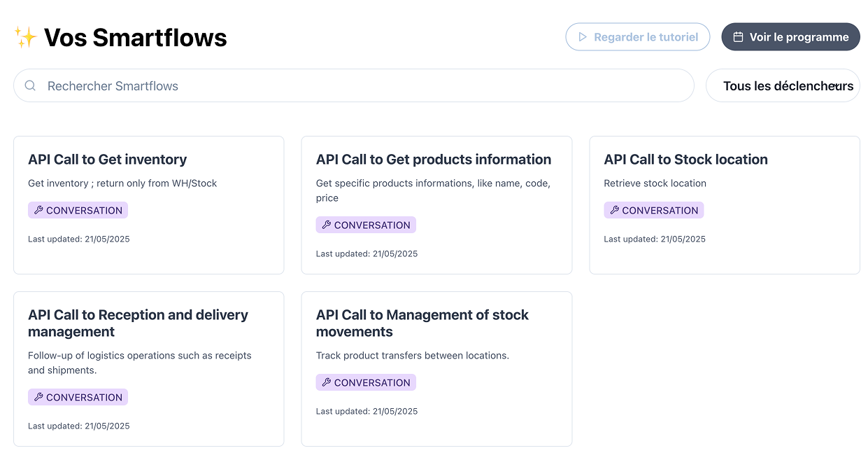Click the wrench icon on Stock location badge
The height and width of the screenshot is (453, 868).
click(616, 210)
